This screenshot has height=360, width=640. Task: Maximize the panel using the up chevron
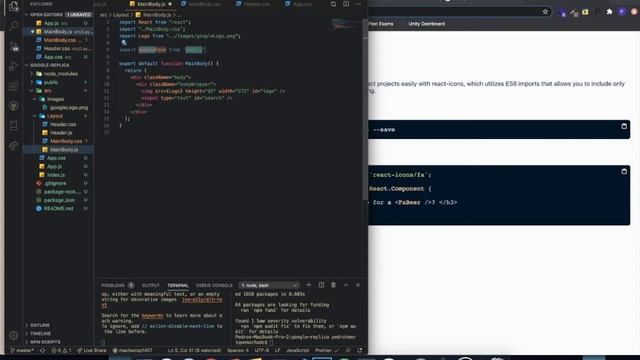point(346,285)
